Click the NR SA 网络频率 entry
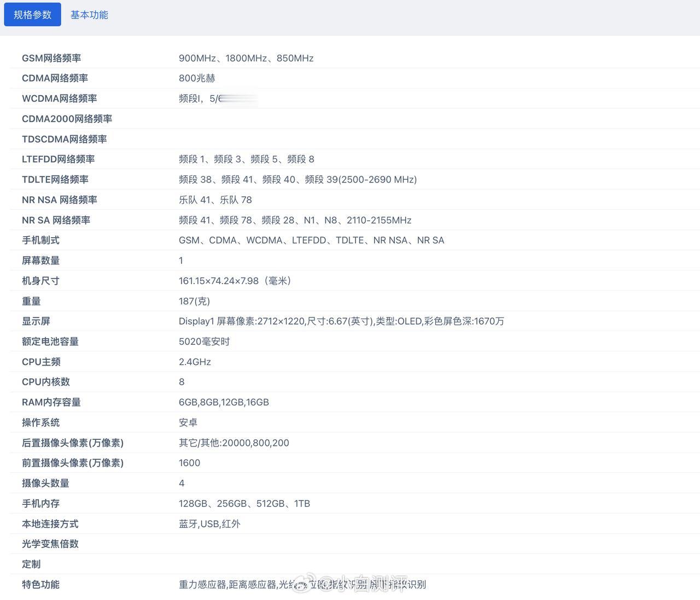The image size is (700, 600). click(295, 220)
